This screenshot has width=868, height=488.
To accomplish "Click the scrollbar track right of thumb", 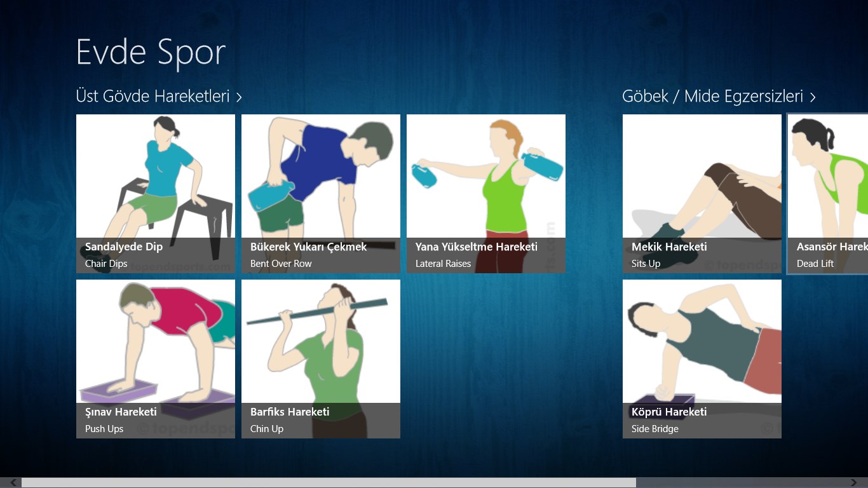I will pyautogui.click(x=742, y=483).
